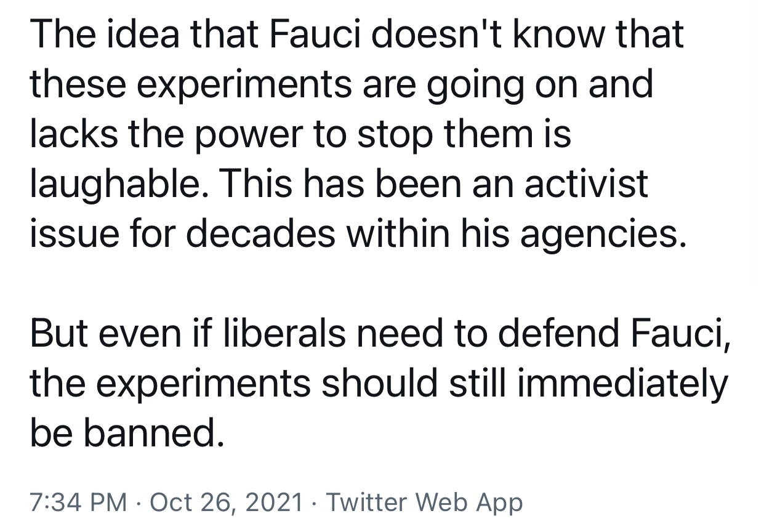Image resolution: width=764 pixels, height=532 pixels.
Task: Open the Twitter Web App source link
Action: pyautogui.click(x=424, y=502)
